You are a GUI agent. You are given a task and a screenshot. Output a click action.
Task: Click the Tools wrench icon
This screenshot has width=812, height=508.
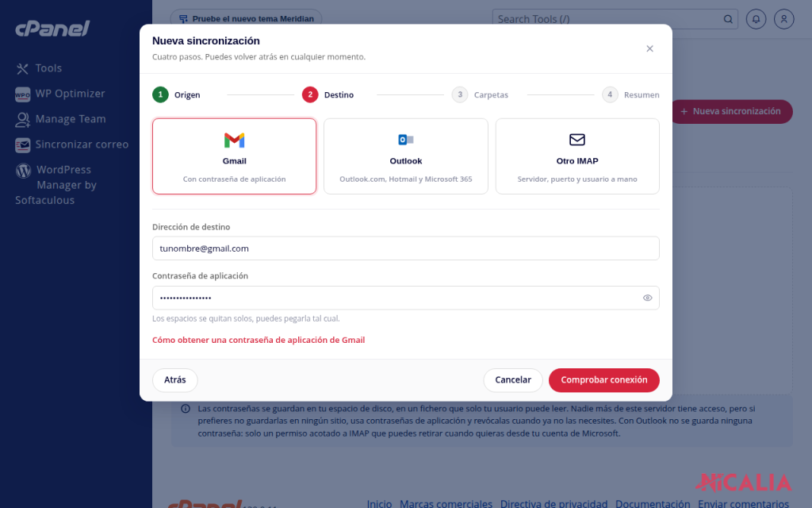(x=22, y=68)
